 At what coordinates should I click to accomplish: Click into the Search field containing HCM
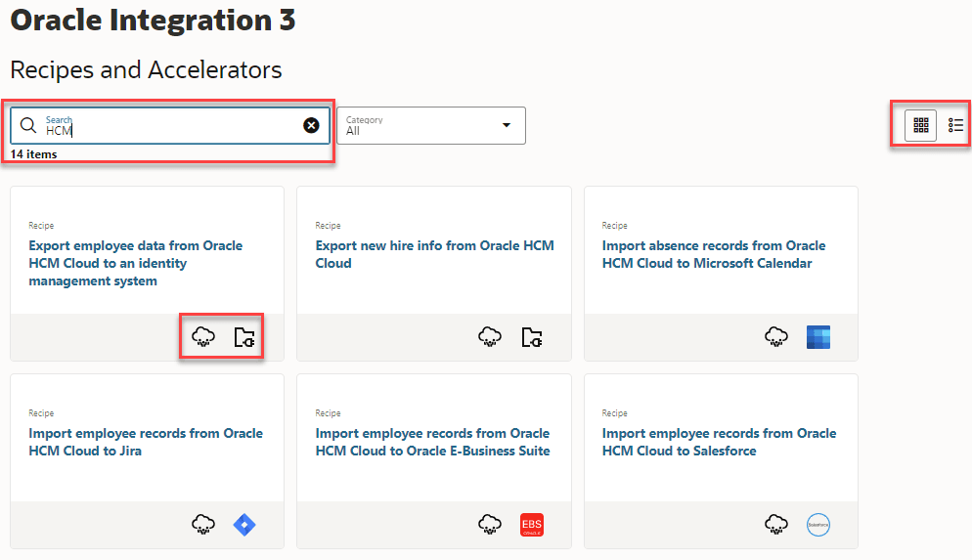coord(170,126)
